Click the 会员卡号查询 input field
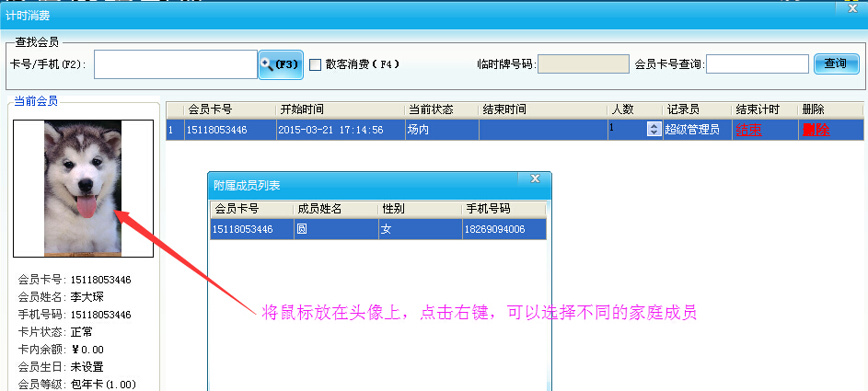This screenshot has width=868, height=391. point(758,64)
